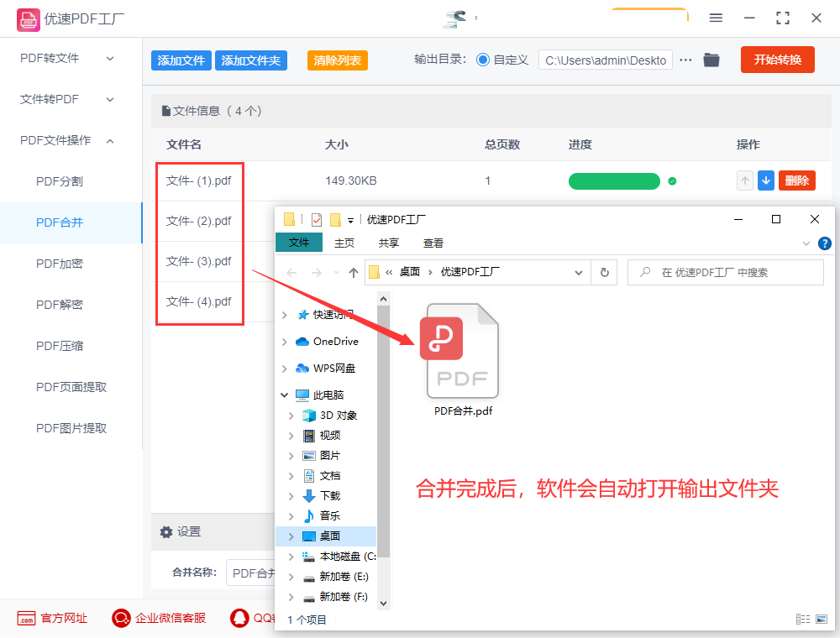Click the 音乐 music note icon
This screenshot has width=840, height=638.
pos(309,516)
